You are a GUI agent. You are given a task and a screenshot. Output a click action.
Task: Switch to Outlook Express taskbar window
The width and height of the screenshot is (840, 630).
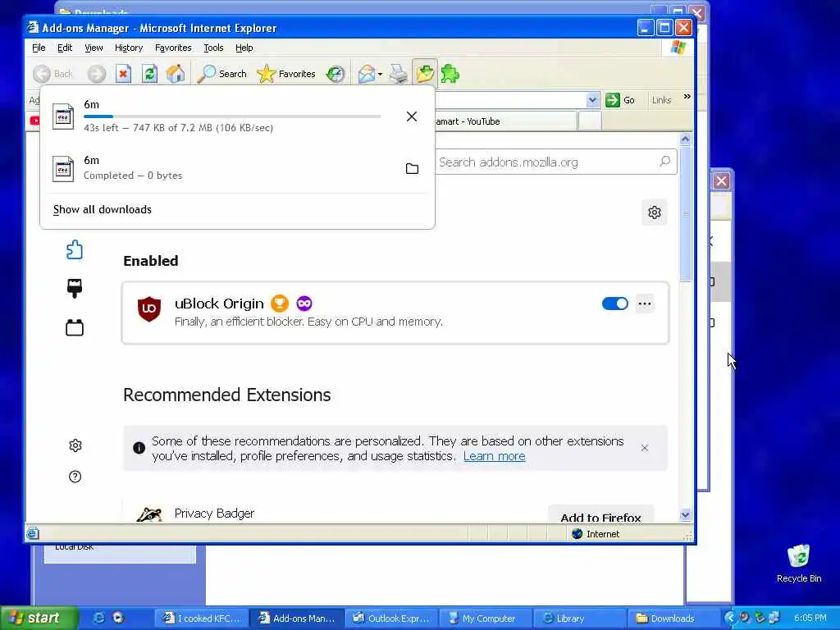coord(392,619)
